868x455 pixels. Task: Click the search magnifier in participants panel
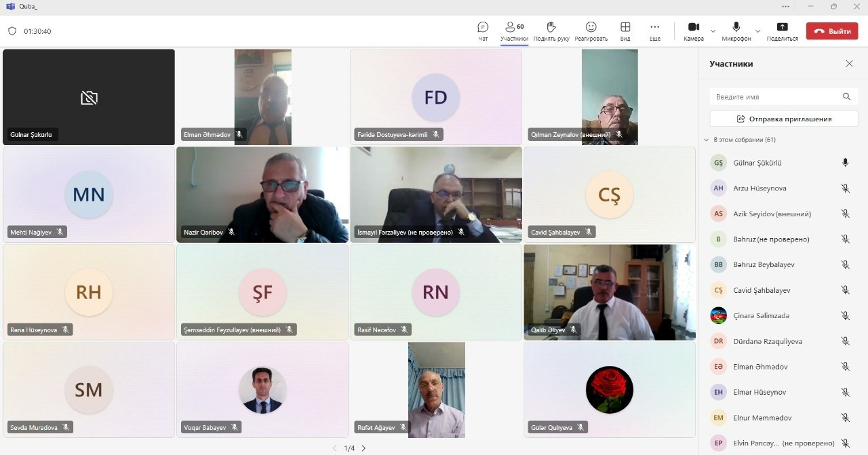click(x=846, y=97)
